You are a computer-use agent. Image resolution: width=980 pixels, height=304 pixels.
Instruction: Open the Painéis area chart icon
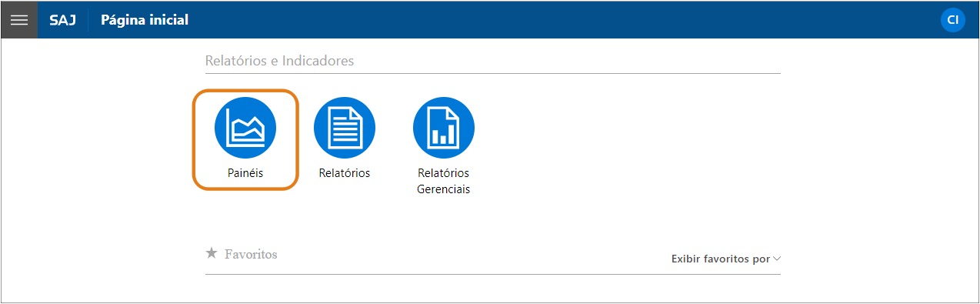coord(245,128)
